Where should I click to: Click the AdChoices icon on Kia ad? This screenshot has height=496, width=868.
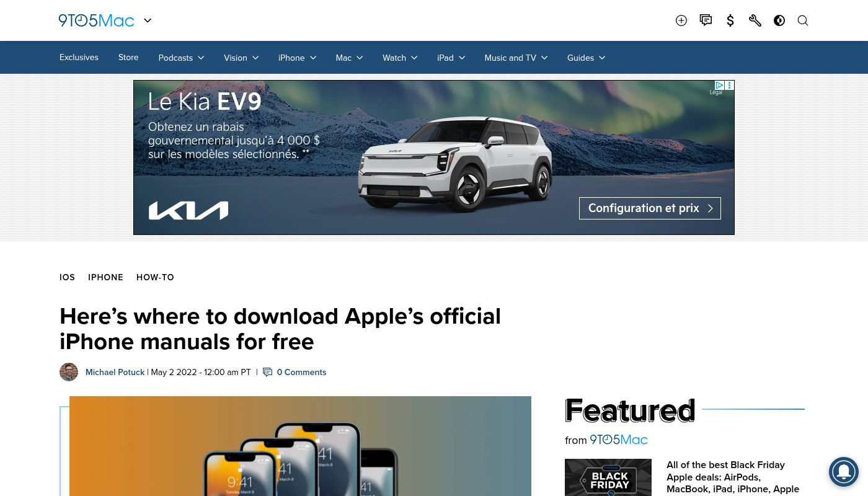[x=719, y=85]
